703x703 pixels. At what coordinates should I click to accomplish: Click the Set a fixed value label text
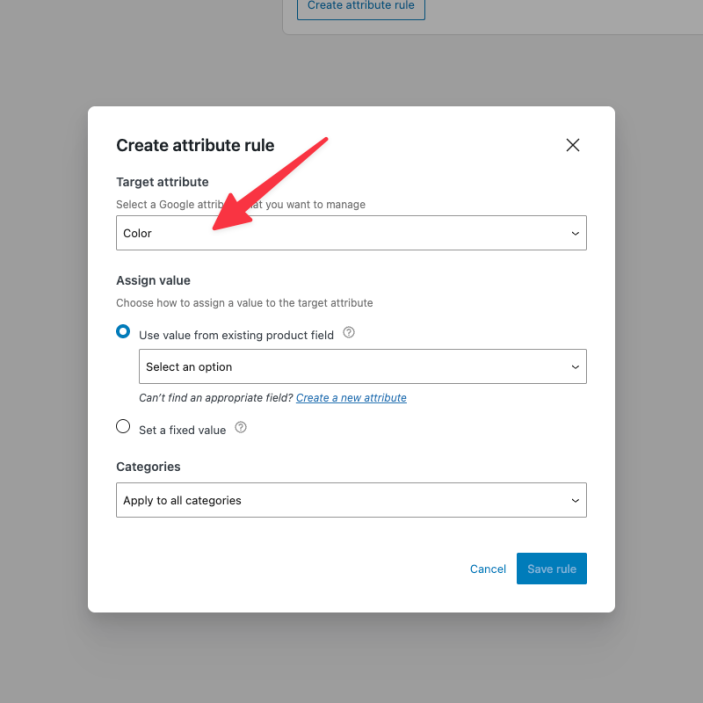coord(182,430)
